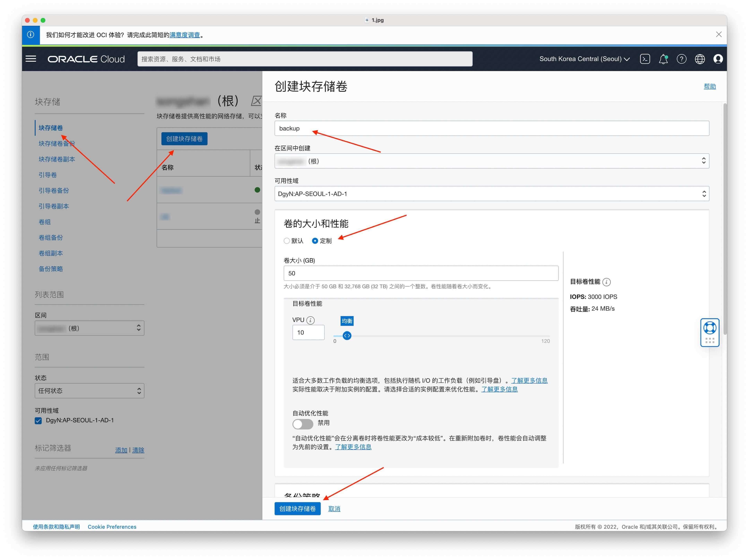The height and width of the screenshot is (560, 749).
Task: Open 卷组备份 in the sidebar
Action: 51,237
